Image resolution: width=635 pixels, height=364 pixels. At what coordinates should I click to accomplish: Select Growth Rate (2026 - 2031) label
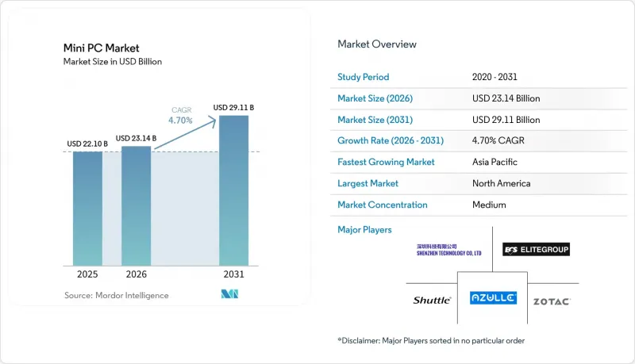[391, 140]
